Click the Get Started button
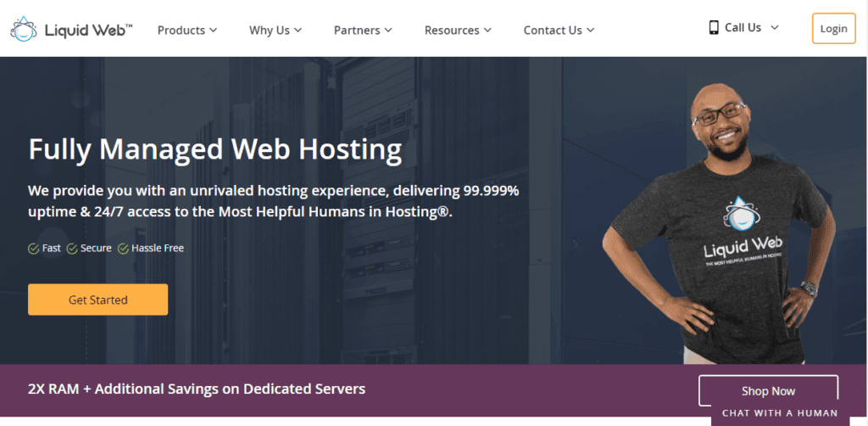The height and width of the screenshot is (426, 868). tap(98, 300)
